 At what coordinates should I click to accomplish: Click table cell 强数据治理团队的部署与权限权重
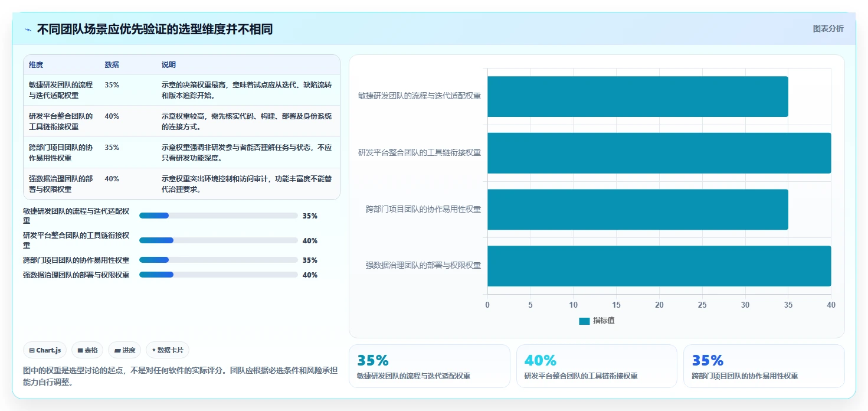(x=61, y=184)
